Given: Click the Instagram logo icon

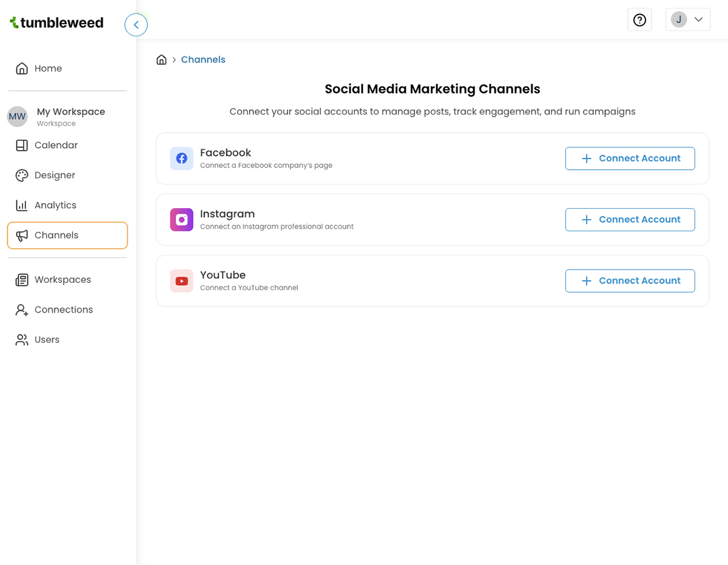Looking at the screenshot, I should [x=181, y=220].
